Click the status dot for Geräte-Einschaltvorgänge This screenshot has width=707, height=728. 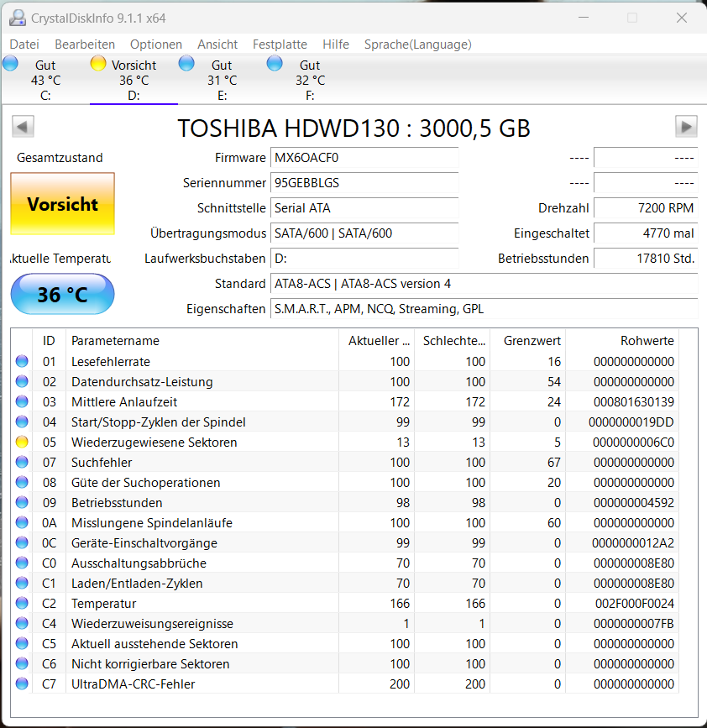22,542
